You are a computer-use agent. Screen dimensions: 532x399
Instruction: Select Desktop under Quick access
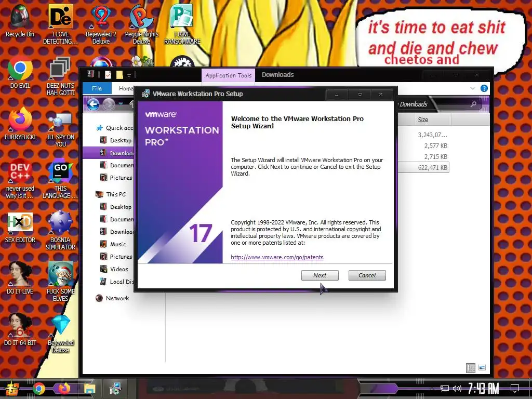(116, 140)
